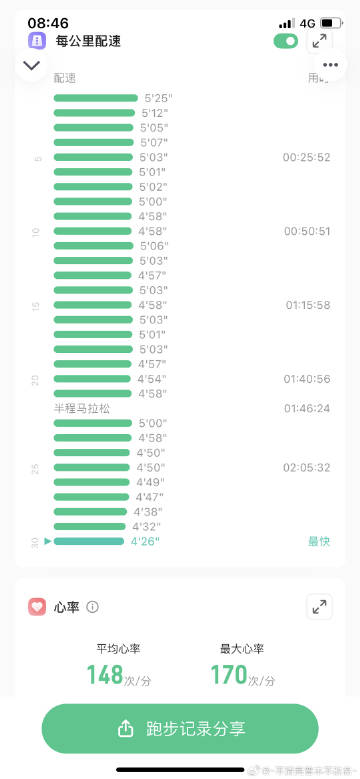This screenshot has height=779, width=360.
Task: Tap the battery status icon
Action: (x=331, y=23)
